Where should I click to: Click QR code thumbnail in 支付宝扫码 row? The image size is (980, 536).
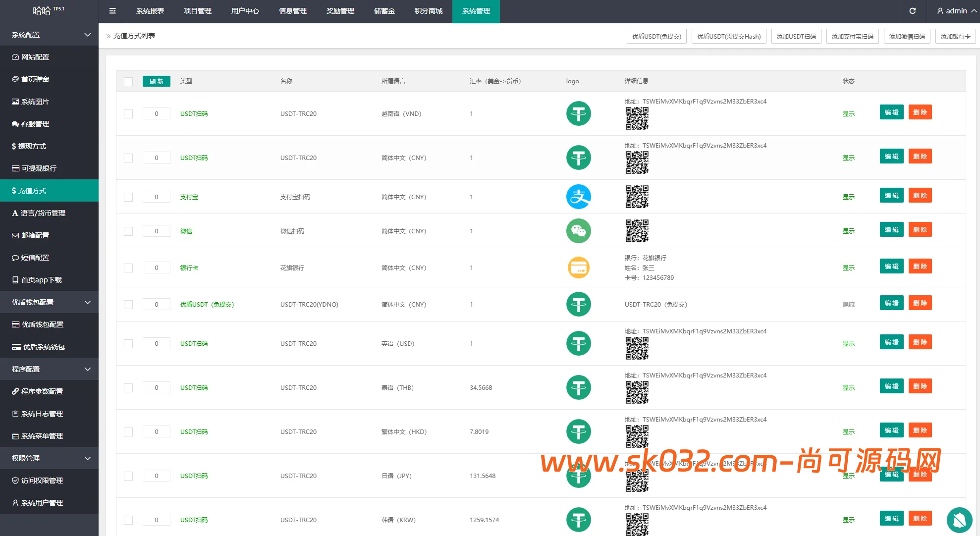pyautogui.click(x=637, y=197)
